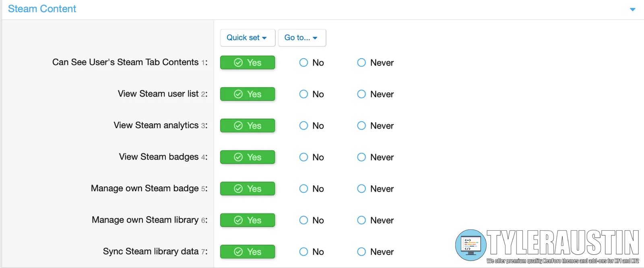Select No for View Steam user list

[304, 94]
